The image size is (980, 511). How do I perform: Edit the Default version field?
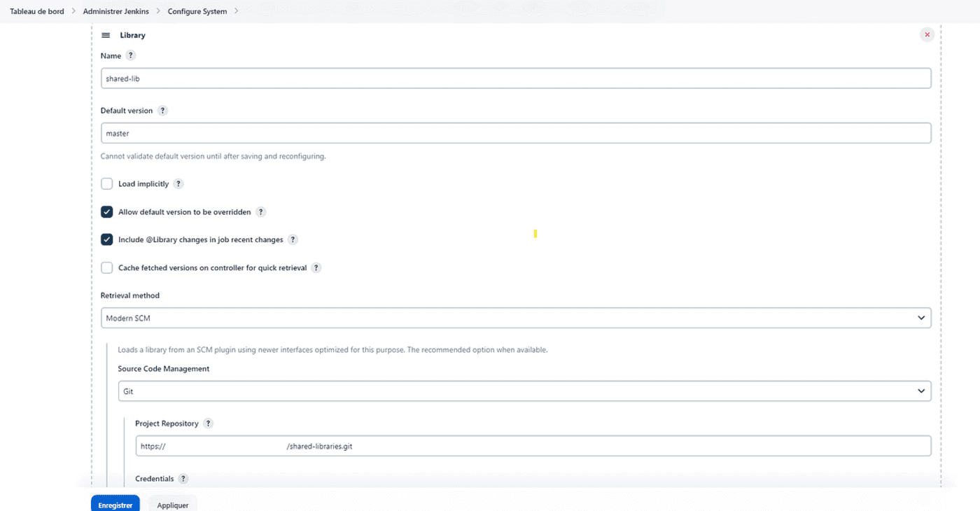click(516, 133)
